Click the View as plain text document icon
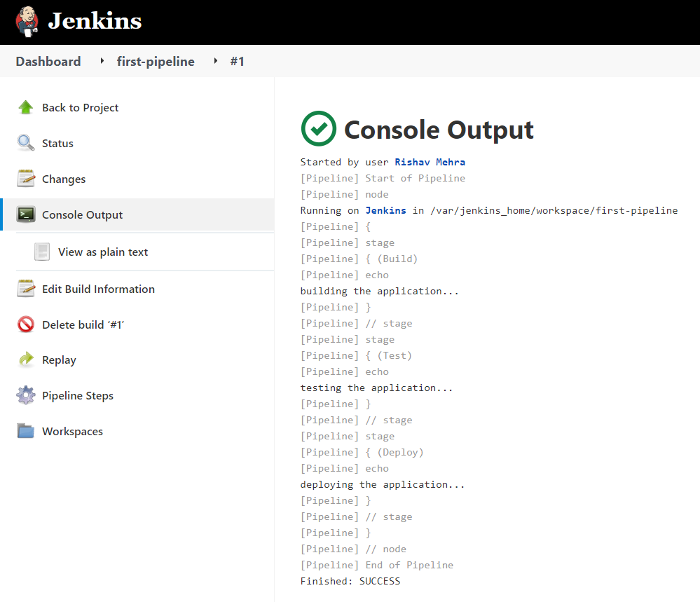Screen dimensions: 700x602 pos(42,252)
